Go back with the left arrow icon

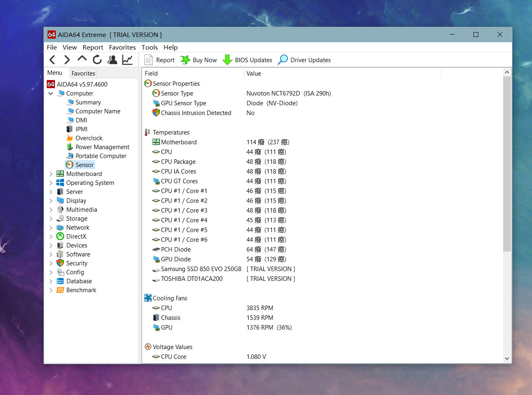pos(52,60)
